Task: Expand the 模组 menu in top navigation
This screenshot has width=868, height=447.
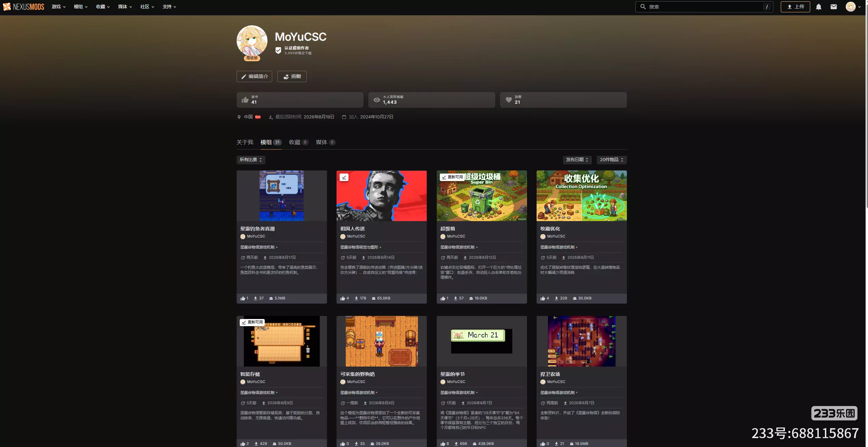Action: tap(81, 7)
